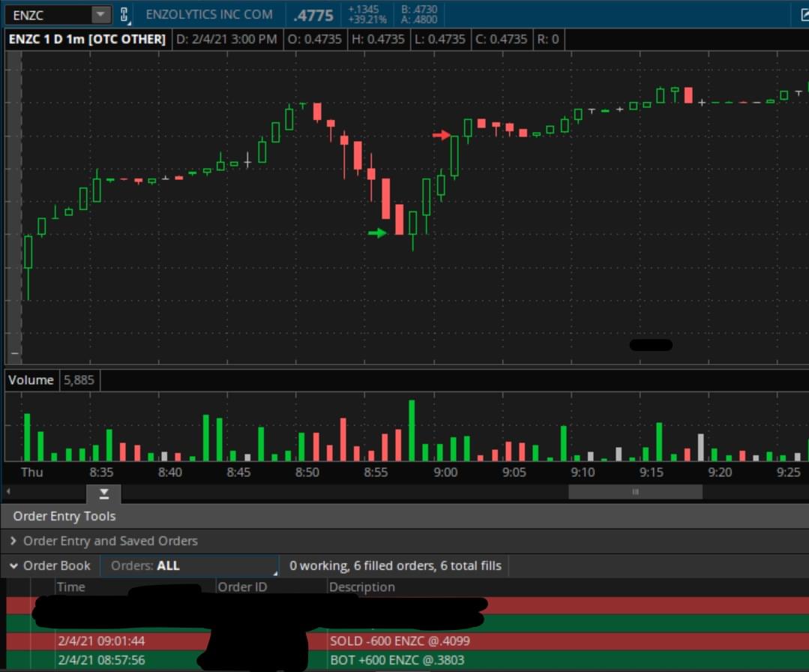Select the SOLD -600 ENZC order row
Image resolution: width=809 pixels, height=672 pixels.
pyautogui.click(x=408, y=641)
